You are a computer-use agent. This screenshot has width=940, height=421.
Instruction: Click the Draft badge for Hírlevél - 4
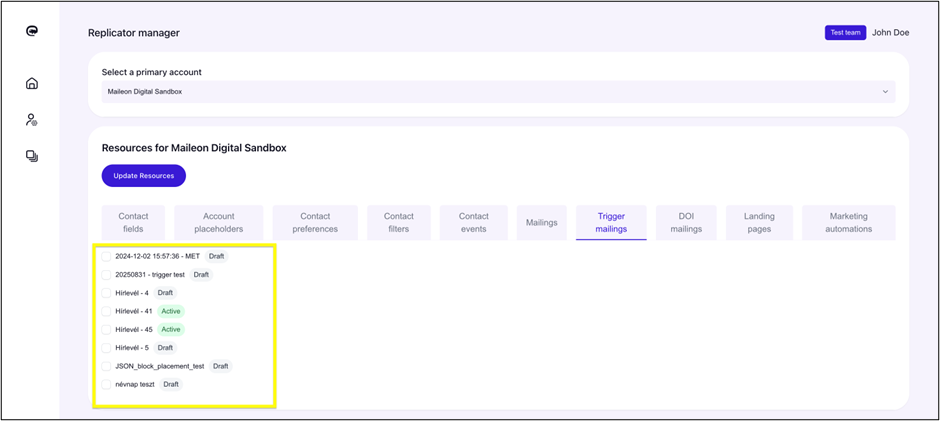click(x=165, y=293)
